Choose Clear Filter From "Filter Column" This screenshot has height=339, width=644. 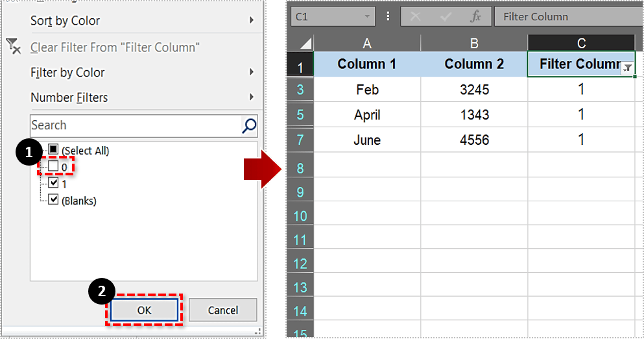pyautogui.click(x=115, y=47)
